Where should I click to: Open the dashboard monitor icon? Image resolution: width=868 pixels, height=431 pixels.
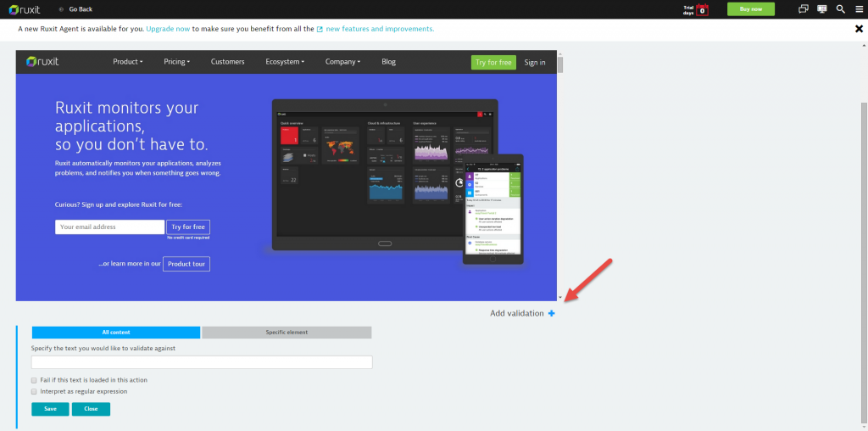pyautogui.click(x=822, y=9)
